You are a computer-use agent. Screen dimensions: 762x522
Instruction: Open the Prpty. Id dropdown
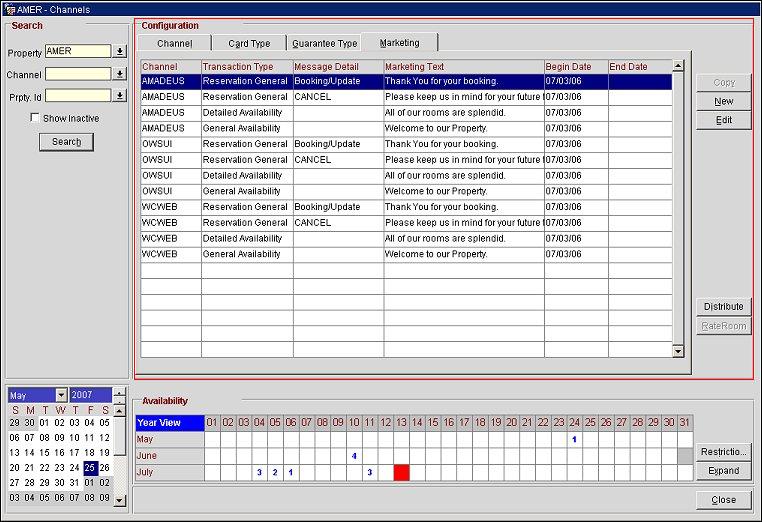pos(120,96)
